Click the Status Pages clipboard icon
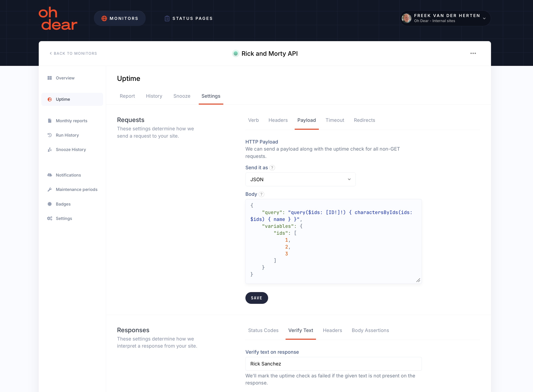Screen dimensions: 533x392 167,18
